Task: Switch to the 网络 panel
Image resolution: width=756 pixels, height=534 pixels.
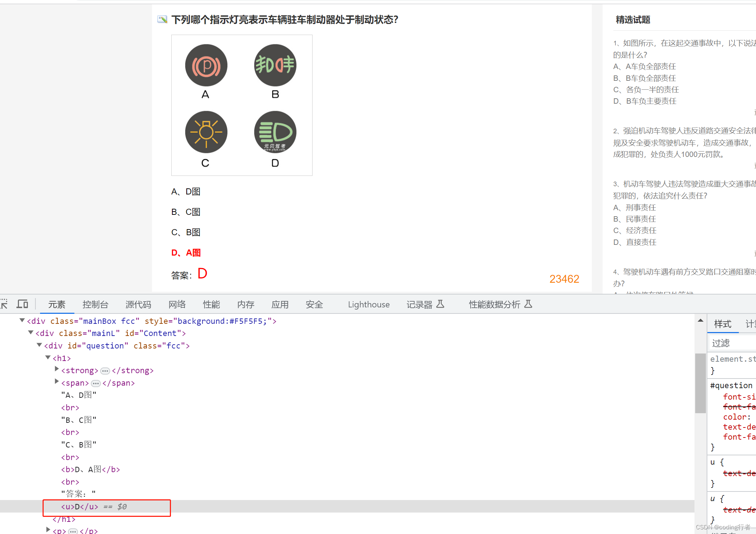Action: click(x=177, y=304)
